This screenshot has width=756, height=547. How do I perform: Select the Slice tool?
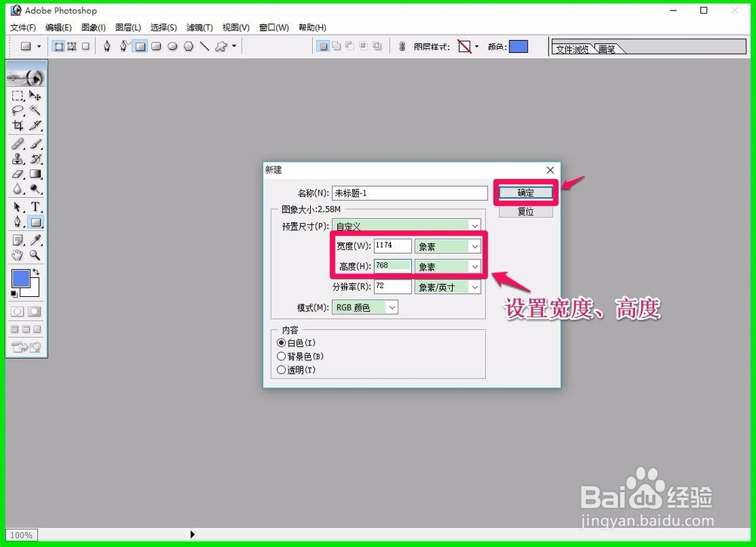[x=36, y=125]
